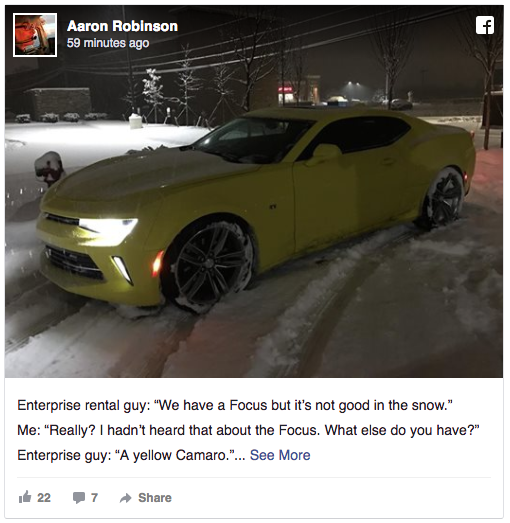The width and height of the screenshot is (510, 523).
Task: Click the Share label
Action: click(x=155, y=498)
